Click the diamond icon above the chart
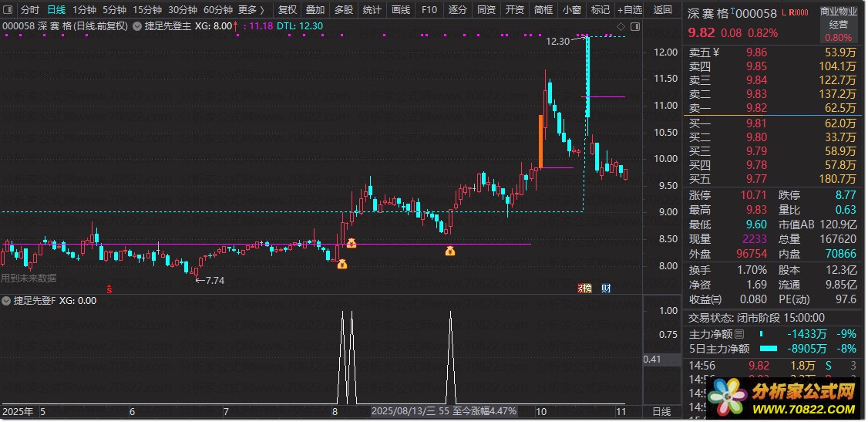 coord(621,26)
